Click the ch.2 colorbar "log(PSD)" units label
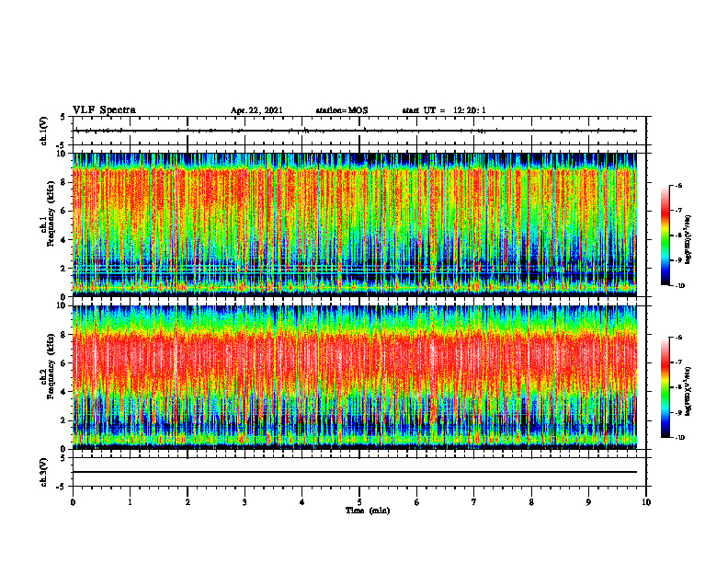The width and height of the screenshot is (728, 563). 689,391
